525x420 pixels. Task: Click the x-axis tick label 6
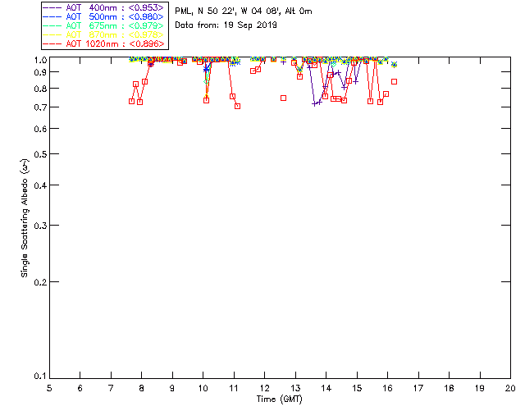[x=80, y=388]
